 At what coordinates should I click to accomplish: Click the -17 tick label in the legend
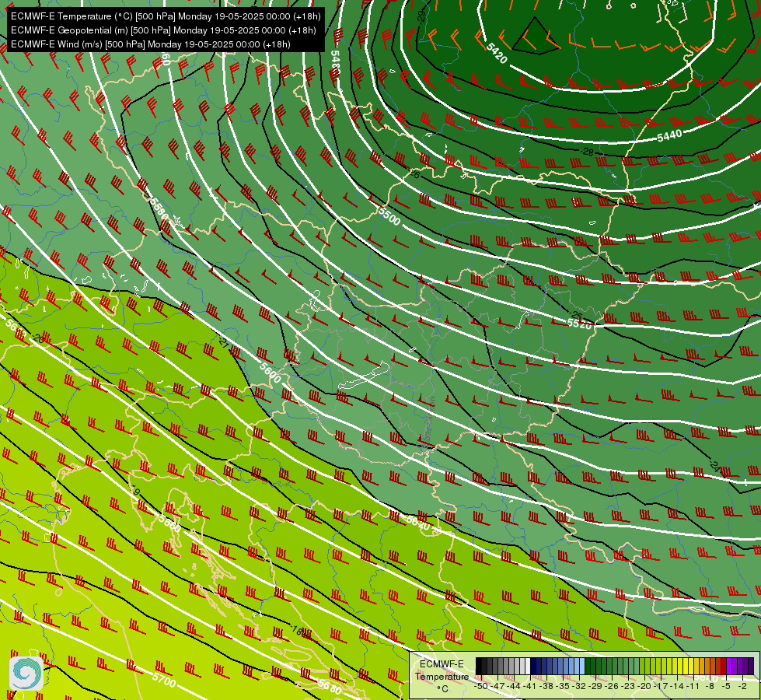(661, 687)
